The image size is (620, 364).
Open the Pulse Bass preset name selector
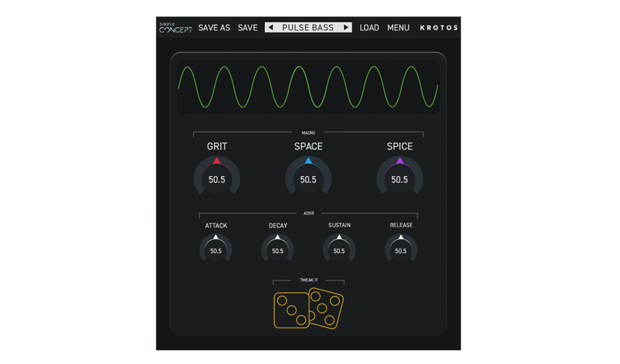308,28
